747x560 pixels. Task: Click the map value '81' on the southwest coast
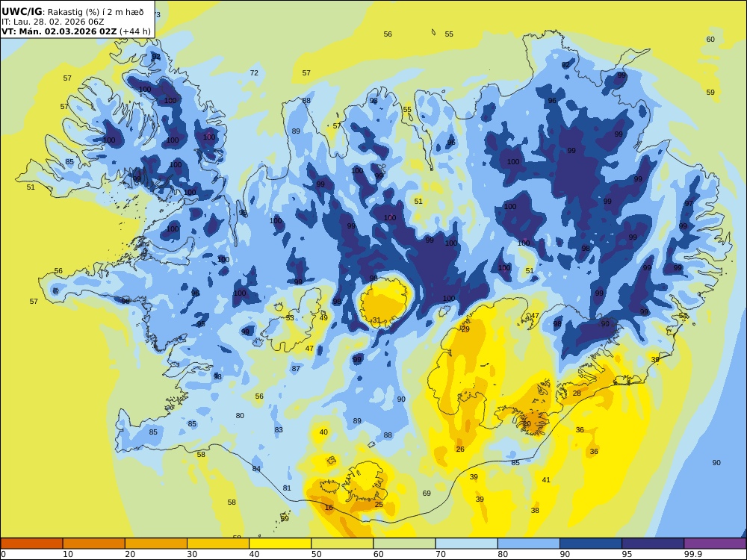[287, 488]
